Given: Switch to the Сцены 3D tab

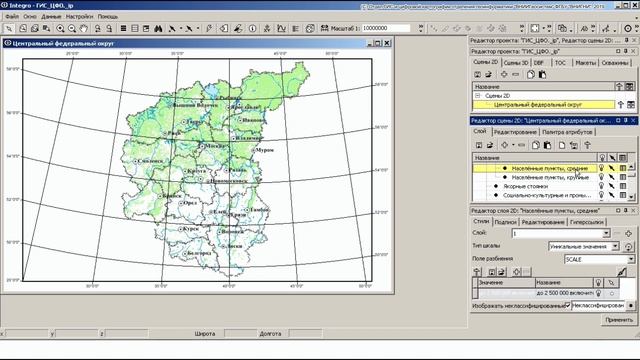Looking at the screenshot, I should 516,63.
